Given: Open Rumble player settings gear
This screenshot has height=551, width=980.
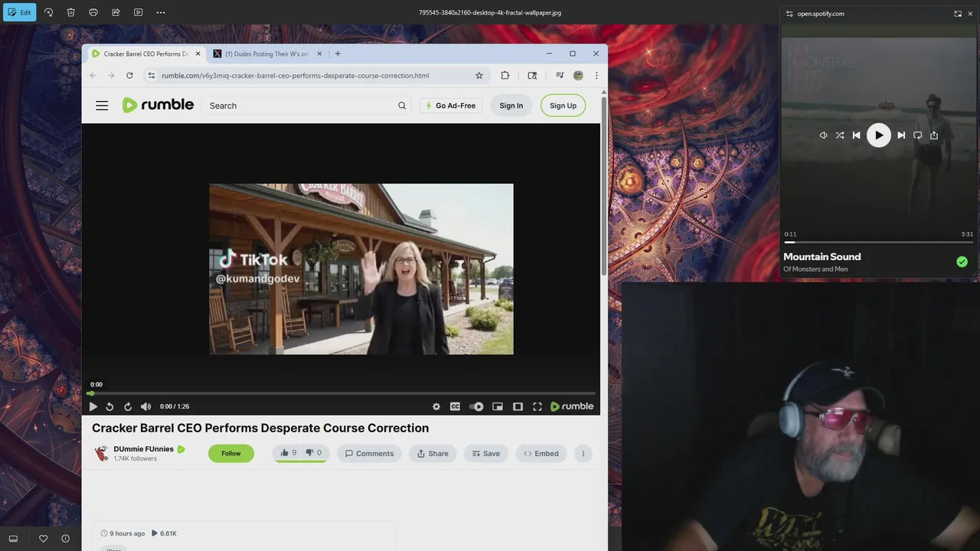Looking at the screenshot, I should coord(436,406).
